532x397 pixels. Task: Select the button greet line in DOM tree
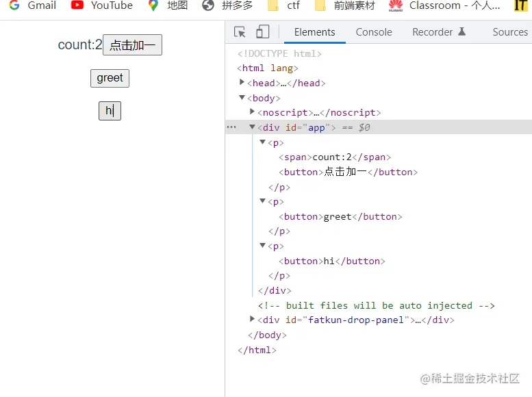click(x=340, y=216)
